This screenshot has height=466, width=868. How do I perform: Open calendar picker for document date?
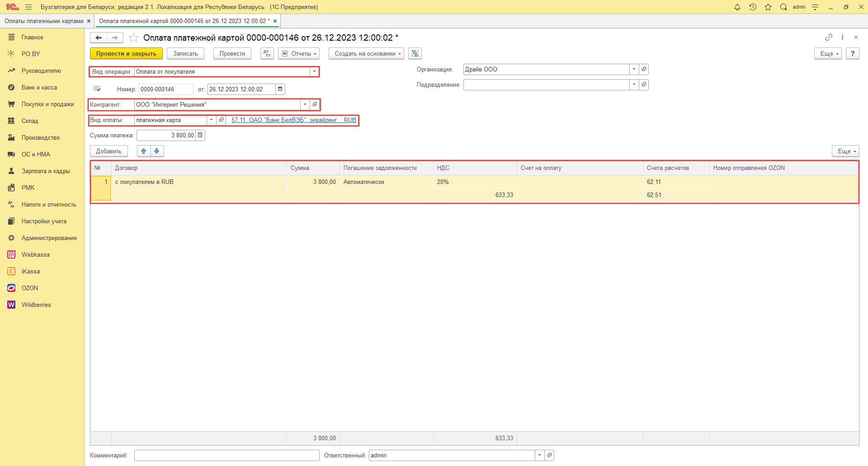click(x=280, y=89)
